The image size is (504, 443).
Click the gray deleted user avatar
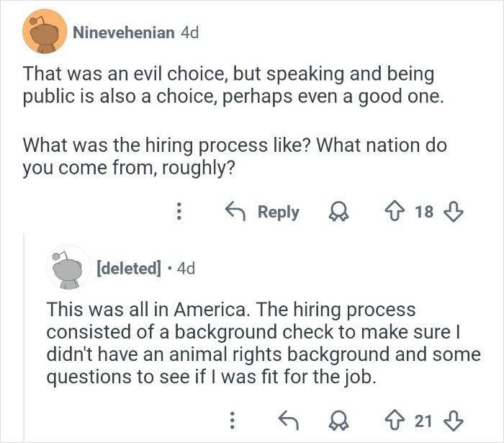[68, 268]
